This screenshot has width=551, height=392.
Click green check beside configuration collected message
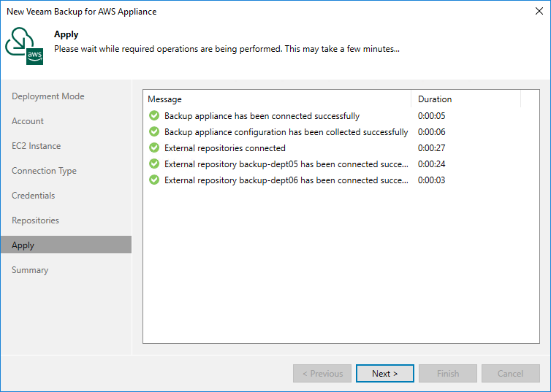[x=154, y=132]
